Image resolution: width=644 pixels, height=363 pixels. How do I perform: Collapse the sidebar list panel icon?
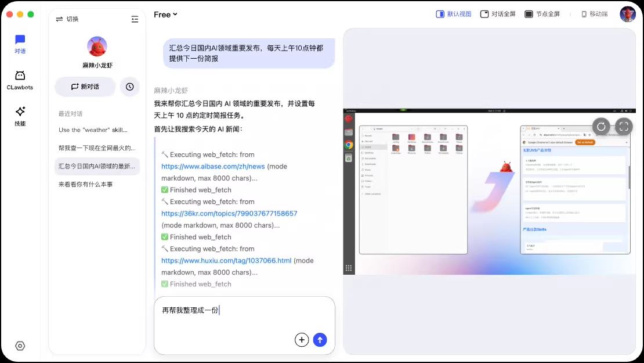click(135, 19)
